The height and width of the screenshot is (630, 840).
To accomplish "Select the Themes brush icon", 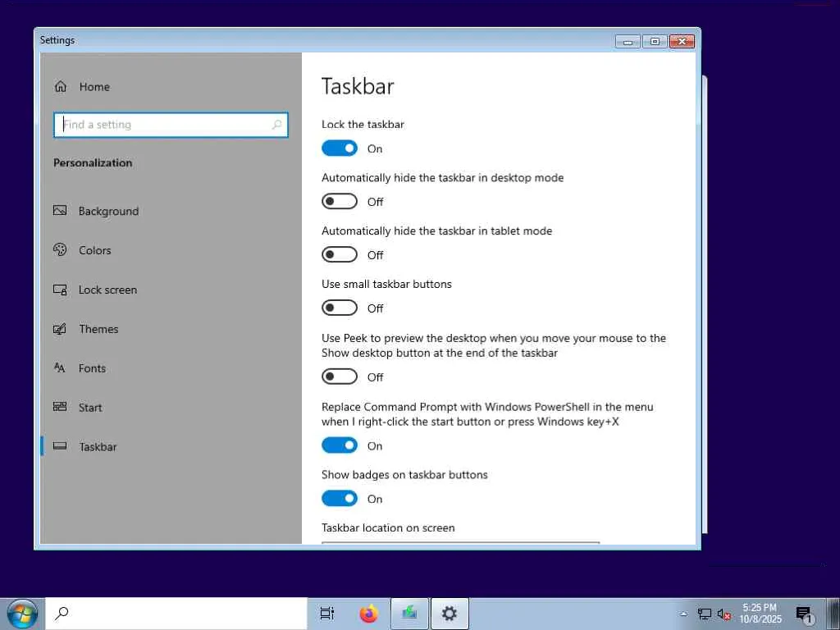I will pos(60,328).
